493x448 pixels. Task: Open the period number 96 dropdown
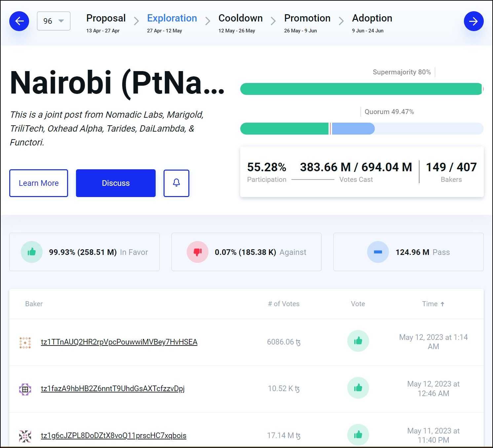pyautogui.click(x=54, y=21)
